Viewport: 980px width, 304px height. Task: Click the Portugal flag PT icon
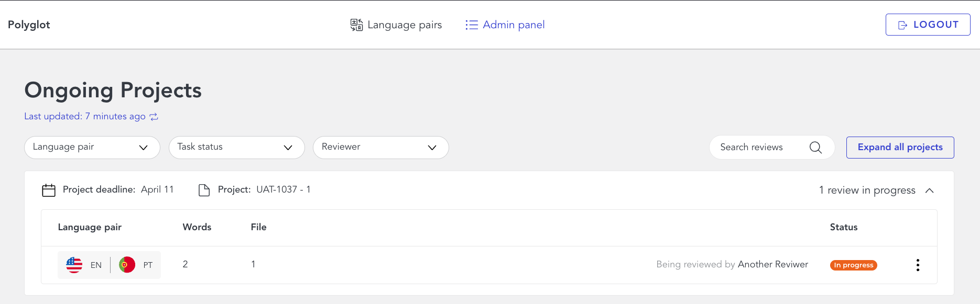127,265
